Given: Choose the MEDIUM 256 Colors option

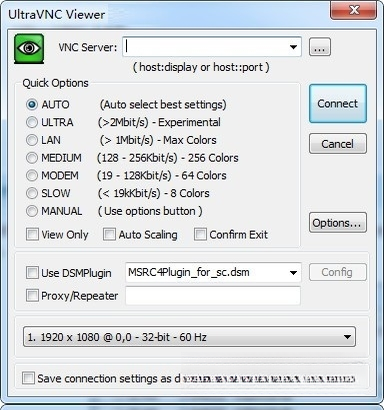Looking at the screenshot, I should click(x=32, y=158).
